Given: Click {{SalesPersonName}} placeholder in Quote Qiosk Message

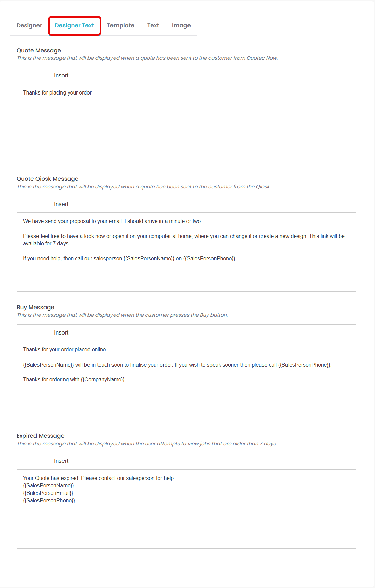Looking at the screenshot, I should pos(149,259).
